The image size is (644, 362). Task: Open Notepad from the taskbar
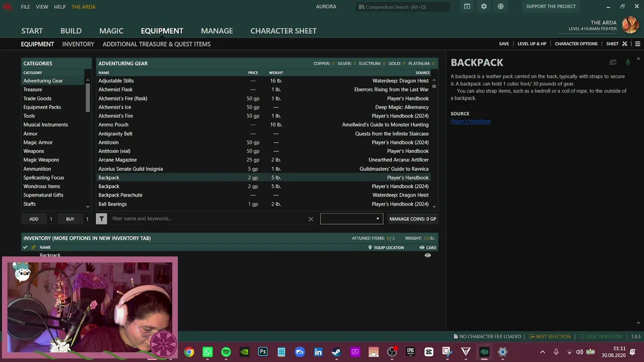click(281, 352)
